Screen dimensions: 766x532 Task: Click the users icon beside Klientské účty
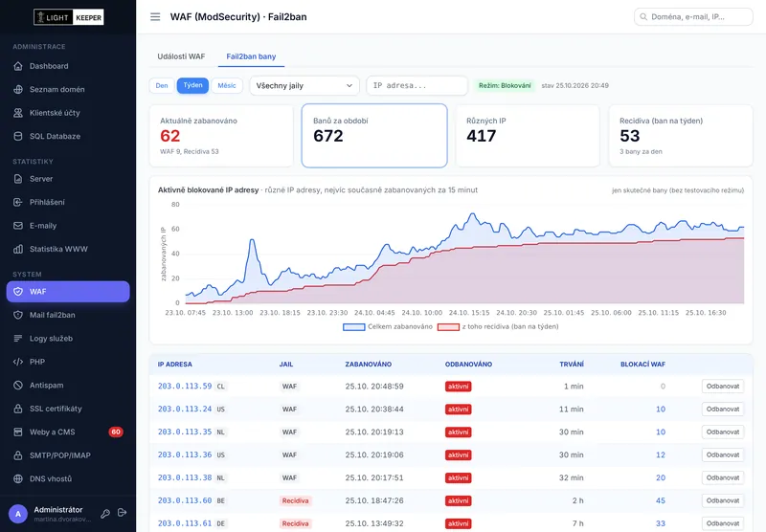pyautogui.click(x=18, y=113)
